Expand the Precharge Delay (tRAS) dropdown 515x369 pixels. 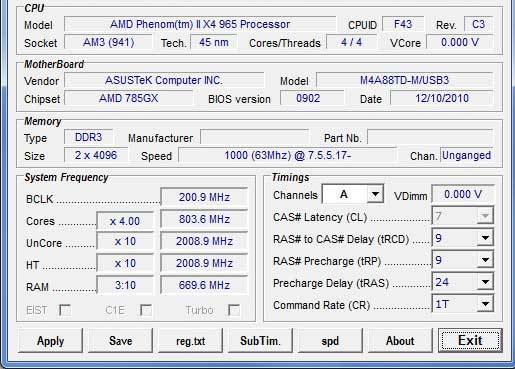[x=485, y=282]
